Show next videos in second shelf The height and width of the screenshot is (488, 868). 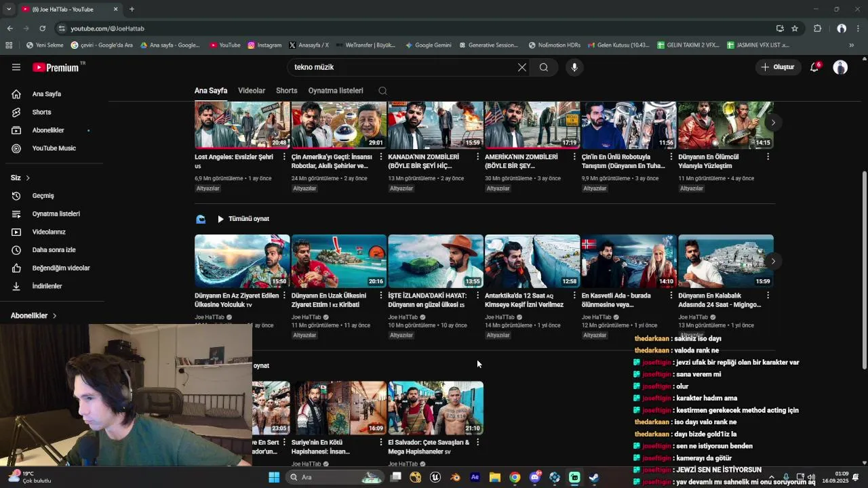click(773, 261)
